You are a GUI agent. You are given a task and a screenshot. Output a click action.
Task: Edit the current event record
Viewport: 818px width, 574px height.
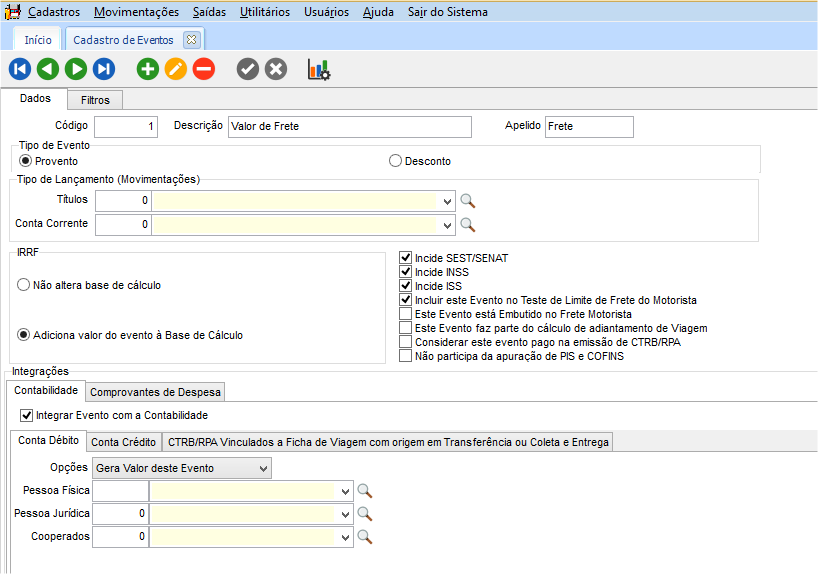(x=175, y=69)
